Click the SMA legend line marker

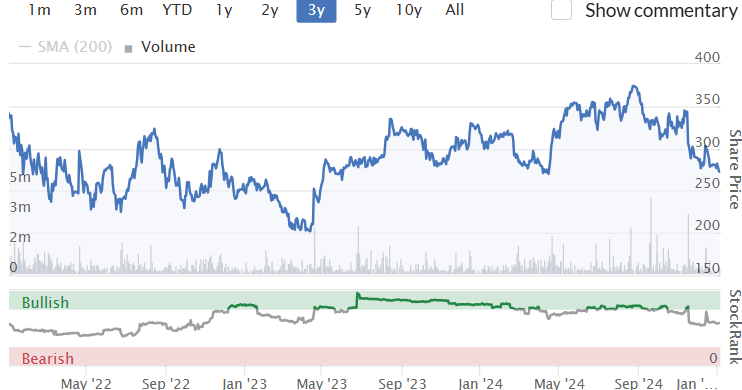[25, 46]
